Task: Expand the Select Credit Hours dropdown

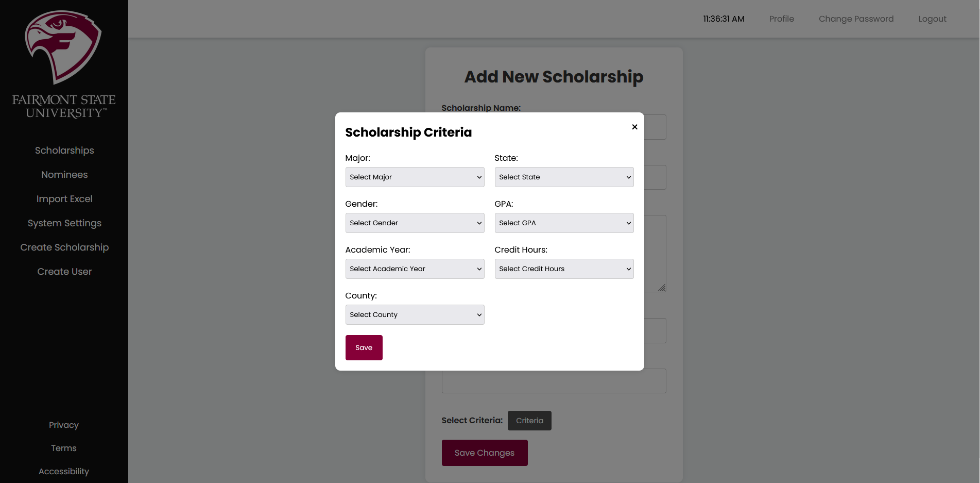Action: (564, 269)
